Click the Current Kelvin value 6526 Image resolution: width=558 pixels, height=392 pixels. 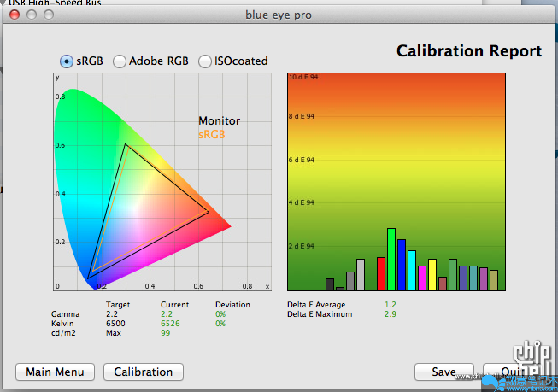click(x=170, y=324)
